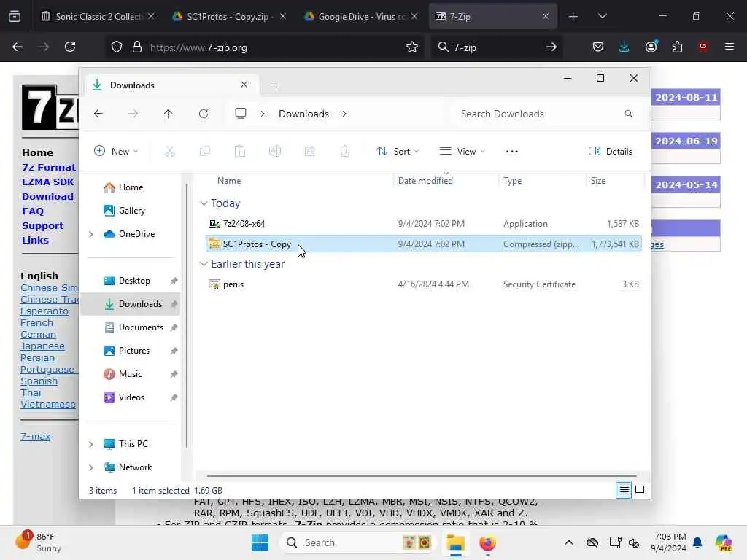Open the German language link
747x560 pixels.
tap(38, 334)
